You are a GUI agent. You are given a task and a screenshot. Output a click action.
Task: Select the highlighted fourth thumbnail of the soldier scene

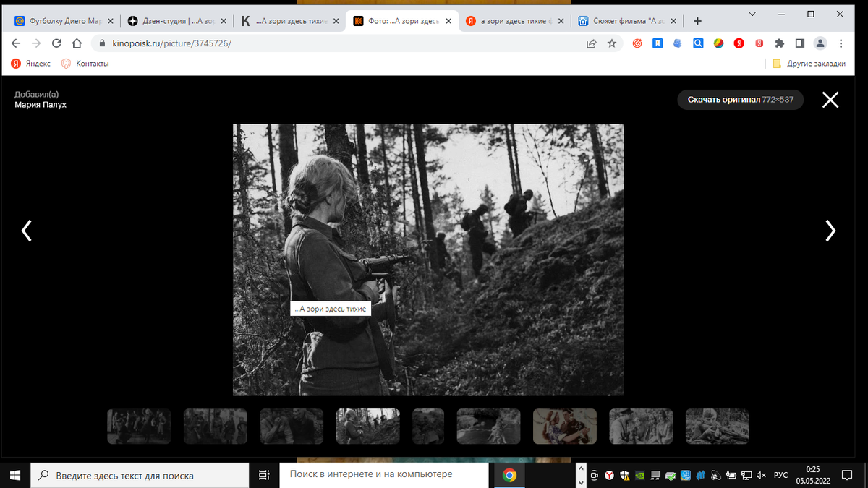coord(368,427)
